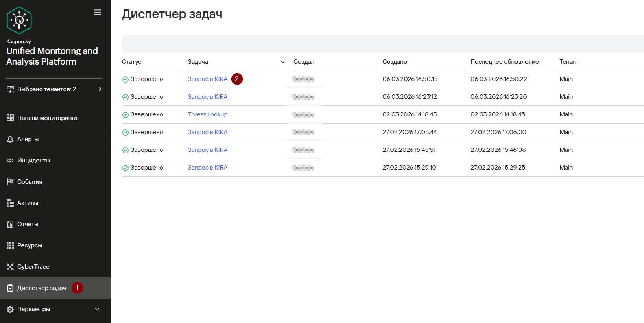Click the events flag icon
The image size is (644, 323).
click(x=10, y=182)
